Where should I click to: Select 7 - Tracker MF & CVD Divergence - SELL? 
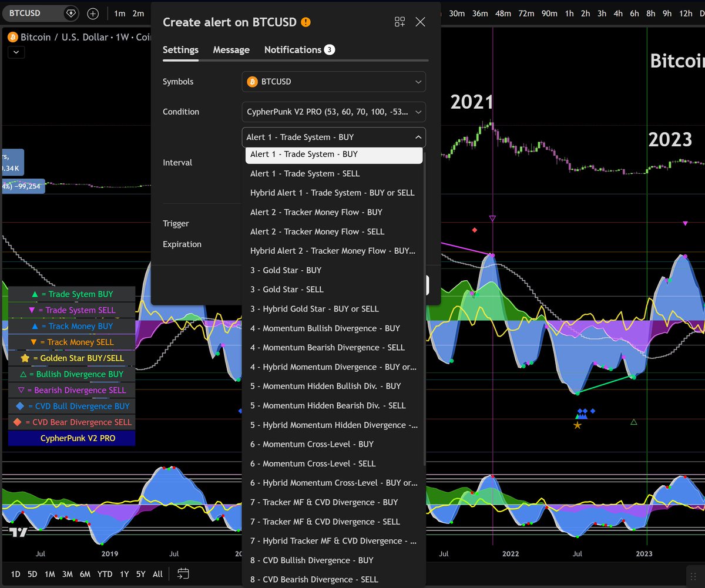pos(334,522)
